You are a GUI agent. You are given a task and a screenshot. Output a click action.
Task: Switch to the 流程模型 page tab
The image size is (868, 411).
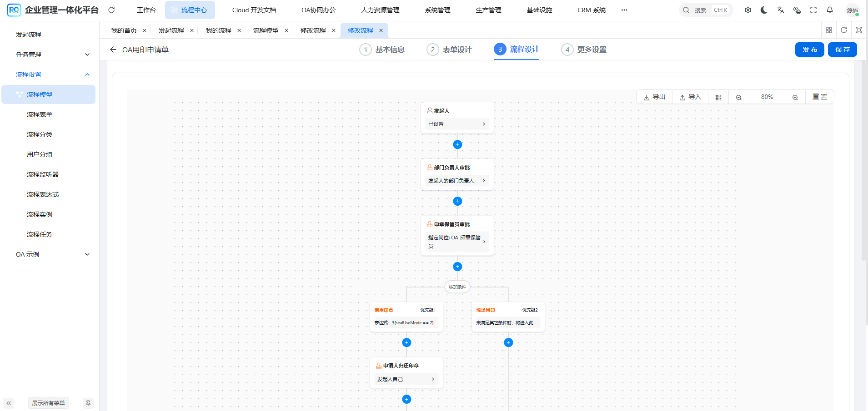click(x=266, y=30)
